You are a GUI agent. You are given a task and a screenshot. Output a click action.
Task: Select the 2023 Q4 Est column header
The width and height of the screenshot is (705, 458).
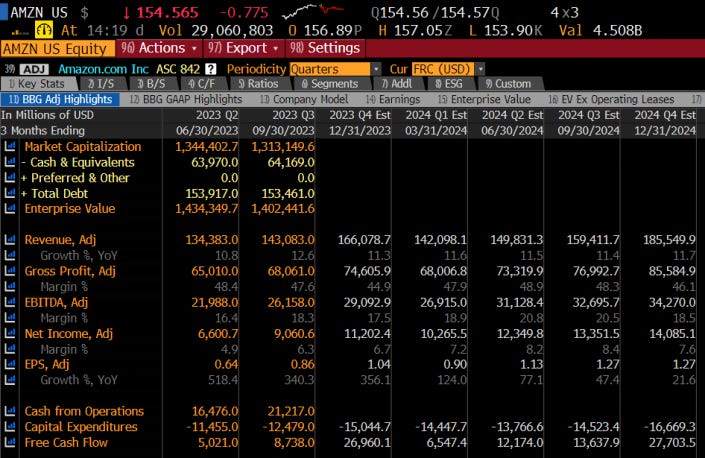[360, 115]
